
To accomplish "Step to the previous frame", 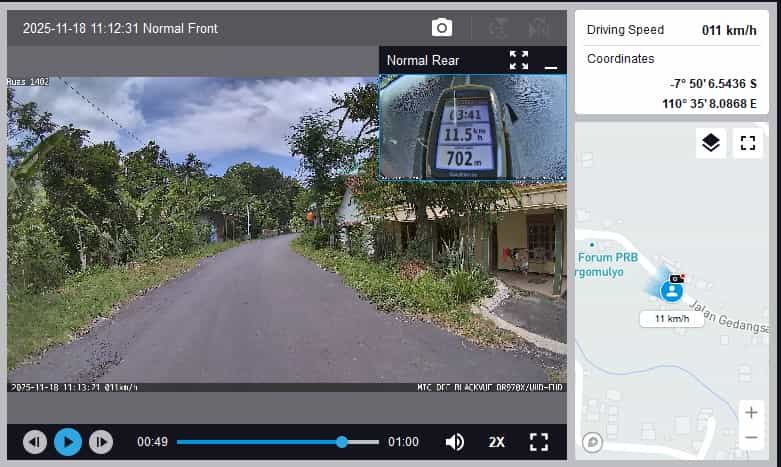I will pyautogui.click(x=35, y=441).
